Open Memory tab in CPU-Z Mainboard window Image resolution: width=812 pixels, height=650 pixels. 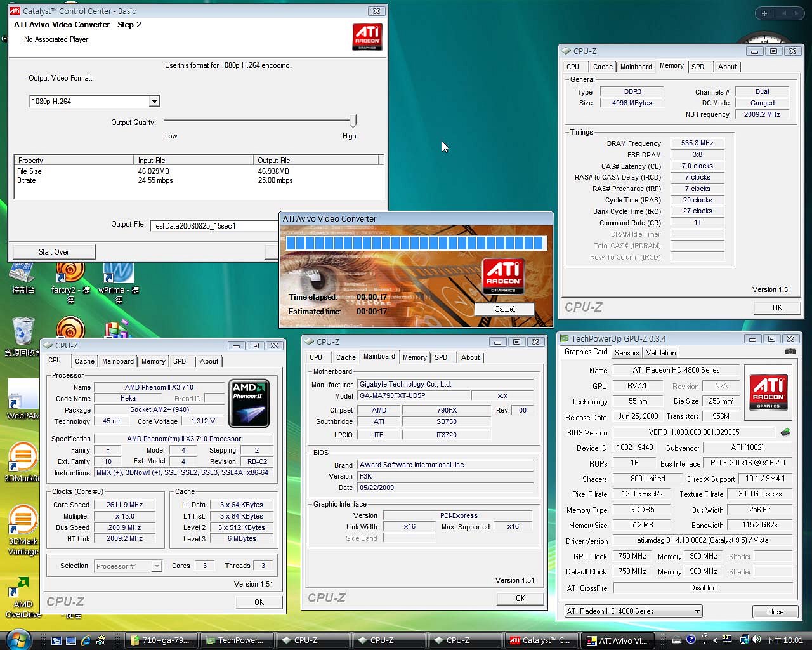tap(415, 357)
